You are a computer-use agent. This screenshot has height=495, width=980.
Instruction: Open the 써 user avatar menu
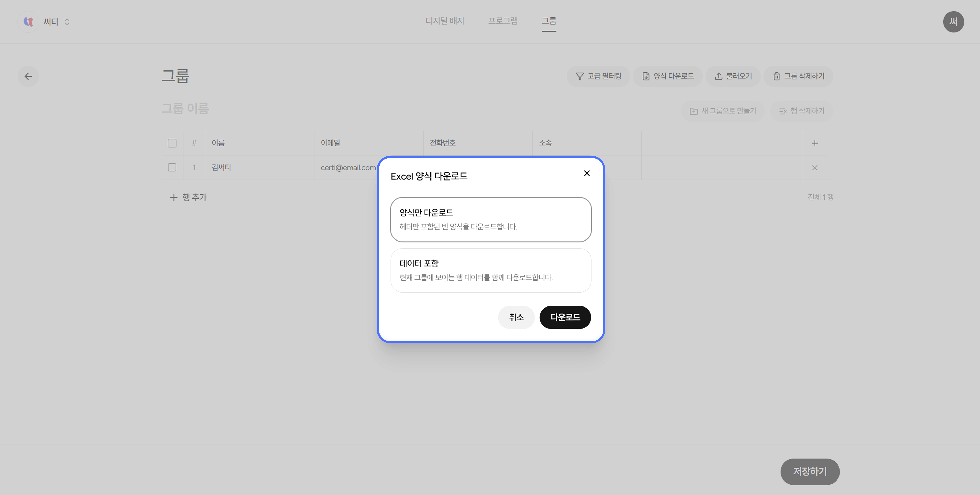(953, 22)
